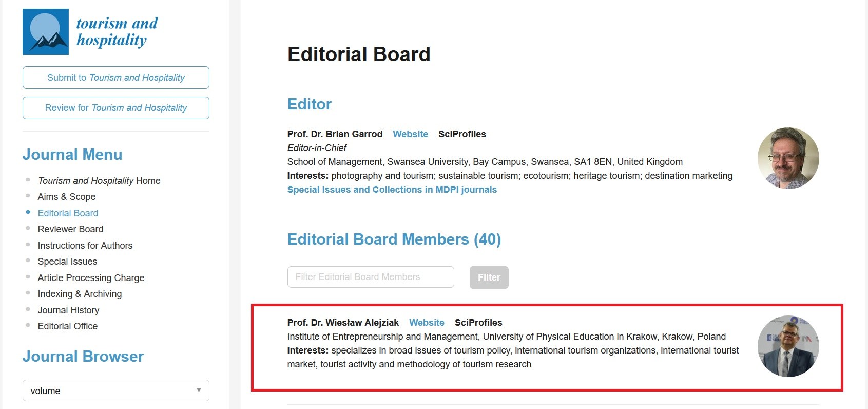This screenshot has width=868, height=409.
Task: Click Brian Garrod's profile photo
Action: tap(788, 158)
